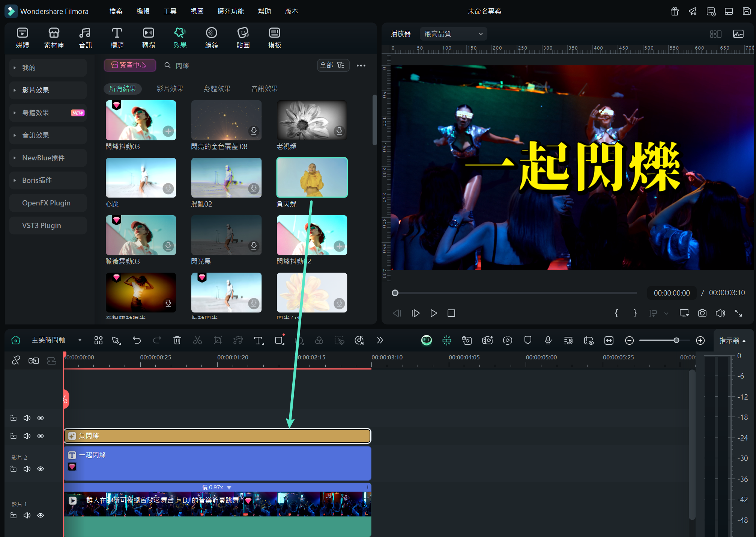This screenshot has width=756, height=537.
Task: Switch to the 身體效果 results tab
Action: (x=217, y=89)
